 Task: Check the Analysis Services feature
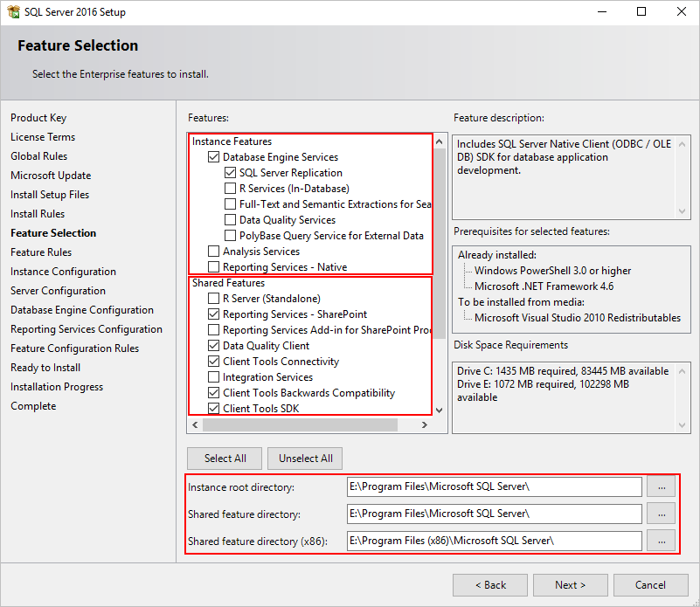pyautogui.click(x=213, y=252)
